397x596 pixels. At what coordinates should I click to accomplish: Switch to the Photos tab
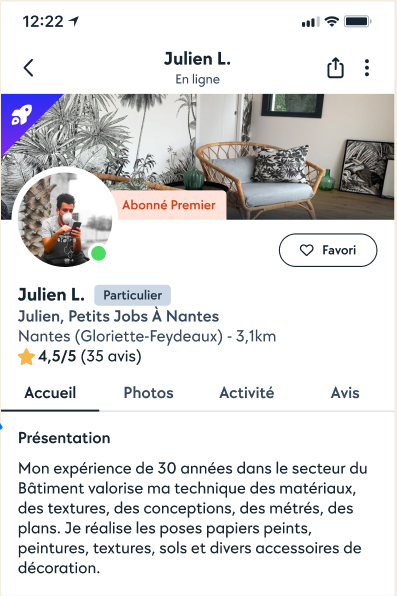click(148, 393)
